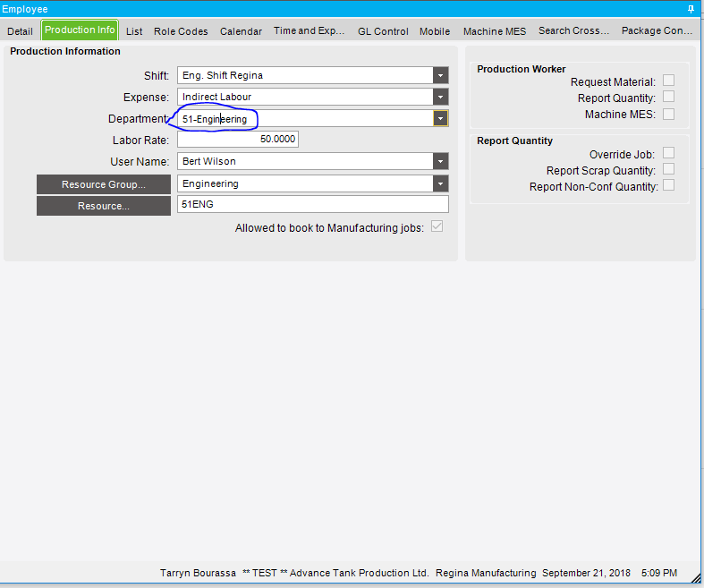Click the Resource Group... button
704x588 pixels.
click(x=104, y=184)
